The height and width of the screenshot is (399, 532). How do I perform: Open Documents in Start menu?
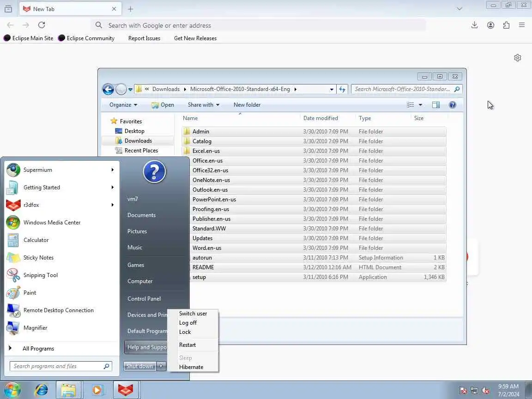pyautogui.click(x=141, y=215)
